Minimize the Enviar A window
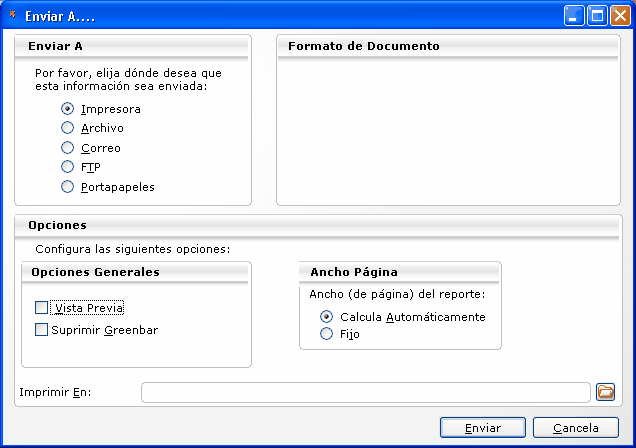This screenshot has height=448, width=636. 574,15
